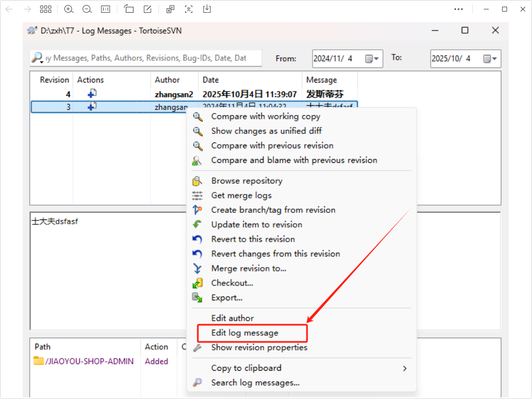The width and height of the screenshot is (532, 399).
Task: Click the text recognition scan icon
Action: (188, 9)
